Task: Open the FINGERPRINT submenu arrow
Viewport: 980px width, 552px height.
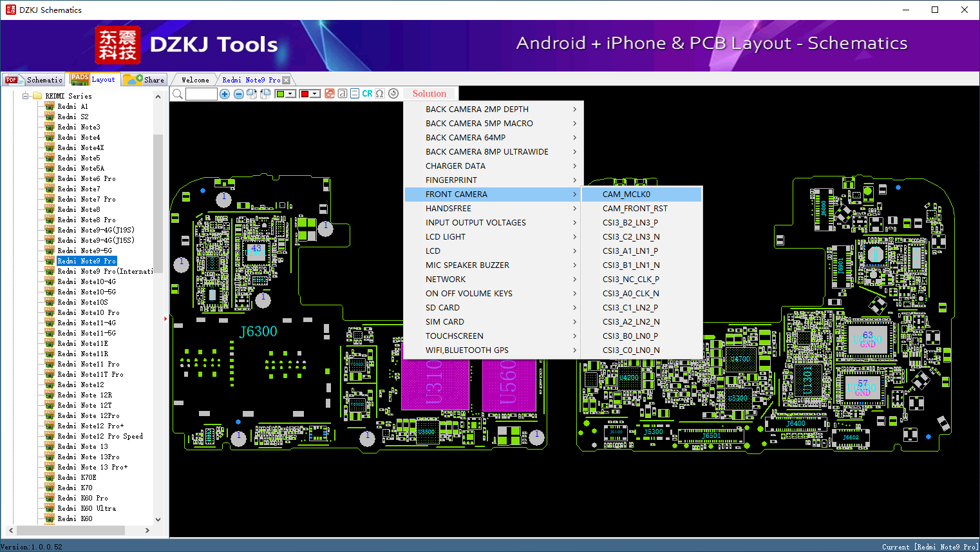Action: click(574, 180)
